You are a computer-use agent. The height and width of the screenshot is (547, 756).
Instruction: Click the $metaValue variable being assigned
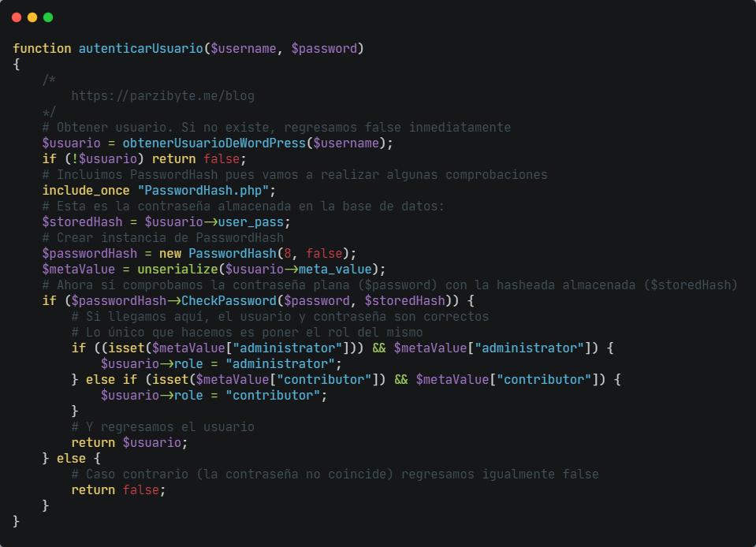tap(79, 270)
